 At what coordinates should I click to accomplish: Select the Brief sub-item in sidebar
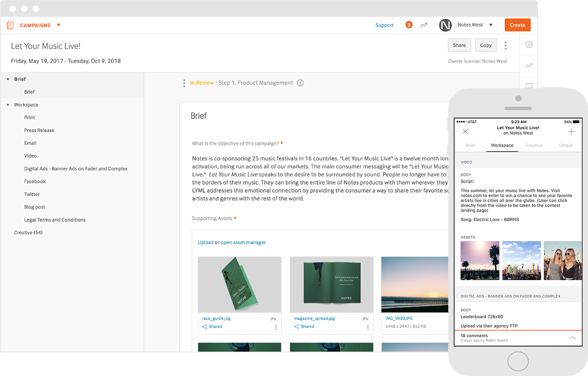[x=29, y=92]
